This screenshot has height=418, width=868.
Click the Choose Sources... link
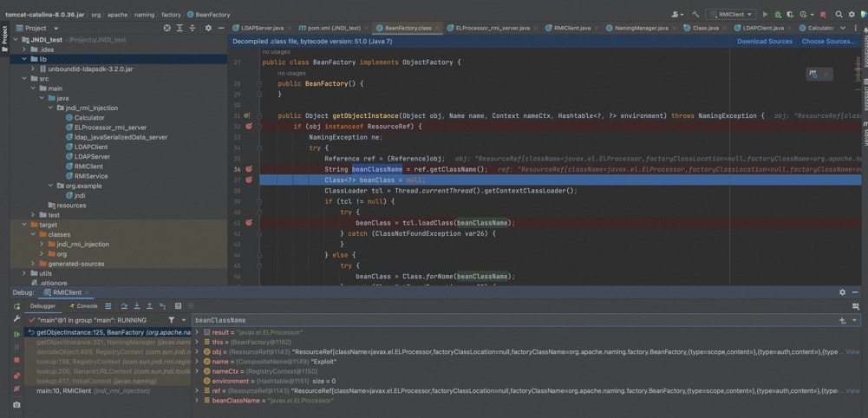(x=829, y=42)
